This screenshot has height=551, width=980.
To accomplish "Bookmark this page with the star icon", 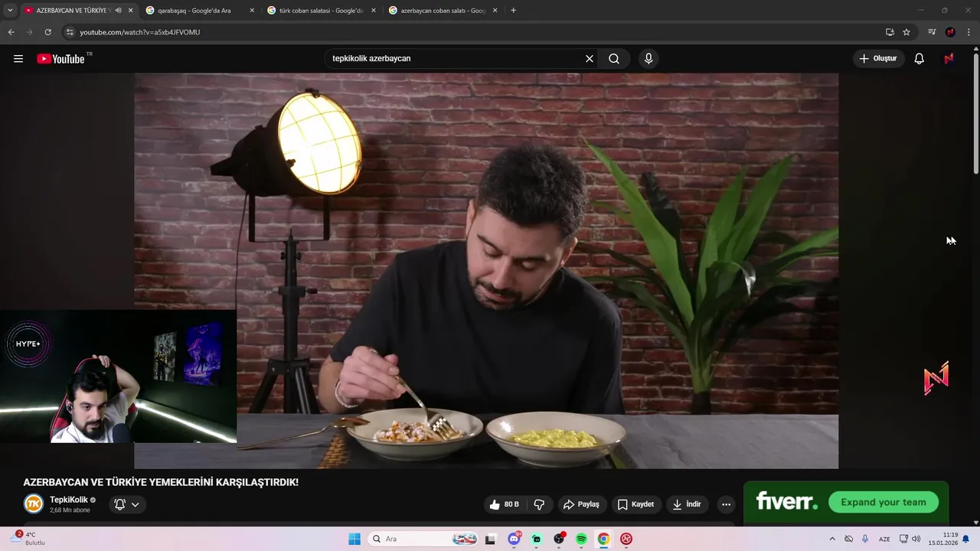I will [x=906, y=32].
